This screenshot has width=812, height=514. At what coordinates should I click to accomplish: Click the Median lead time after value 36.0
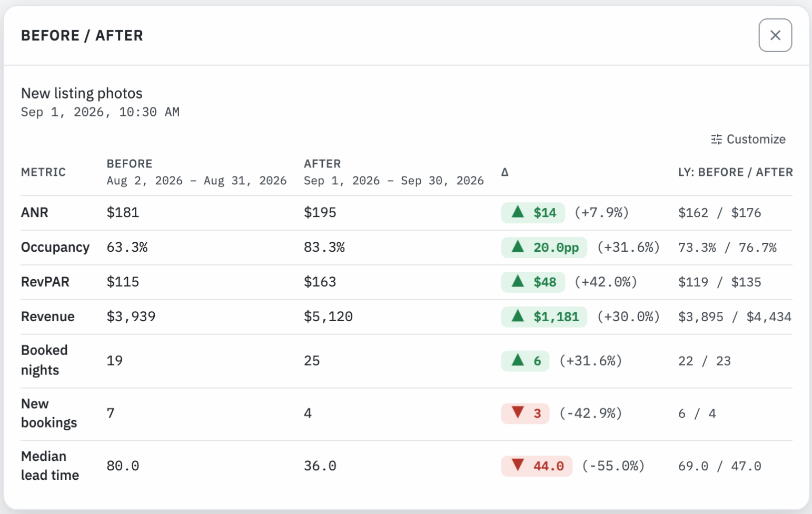320,466
